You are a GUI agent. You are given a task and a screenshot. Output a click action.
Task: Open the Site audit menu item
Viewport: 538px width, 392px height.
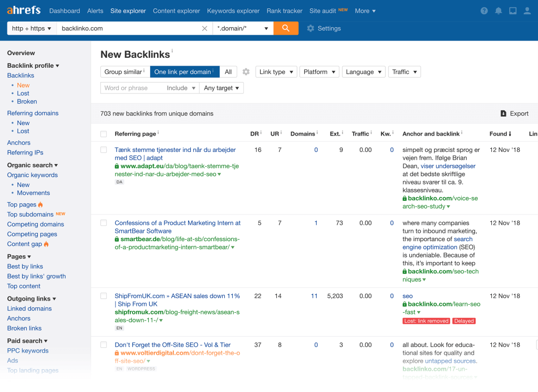(322, 11)
